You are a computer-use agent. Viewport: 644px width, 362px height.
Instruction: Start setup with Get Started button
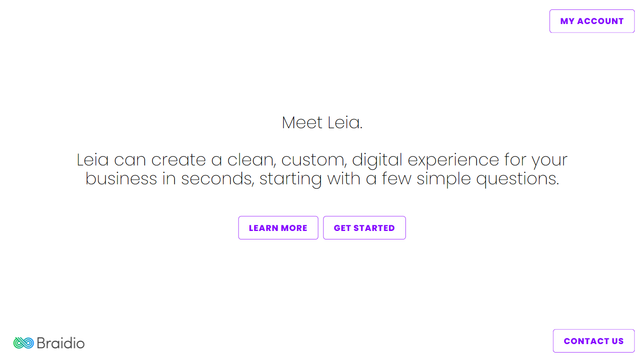(x=364, y=228)
